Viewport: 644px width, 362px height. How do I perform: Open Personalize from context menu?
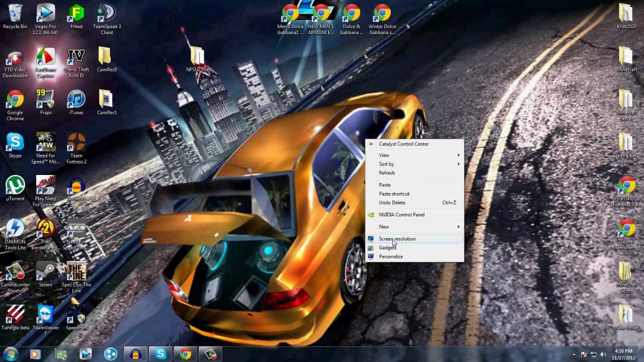(x=414, y=256)
